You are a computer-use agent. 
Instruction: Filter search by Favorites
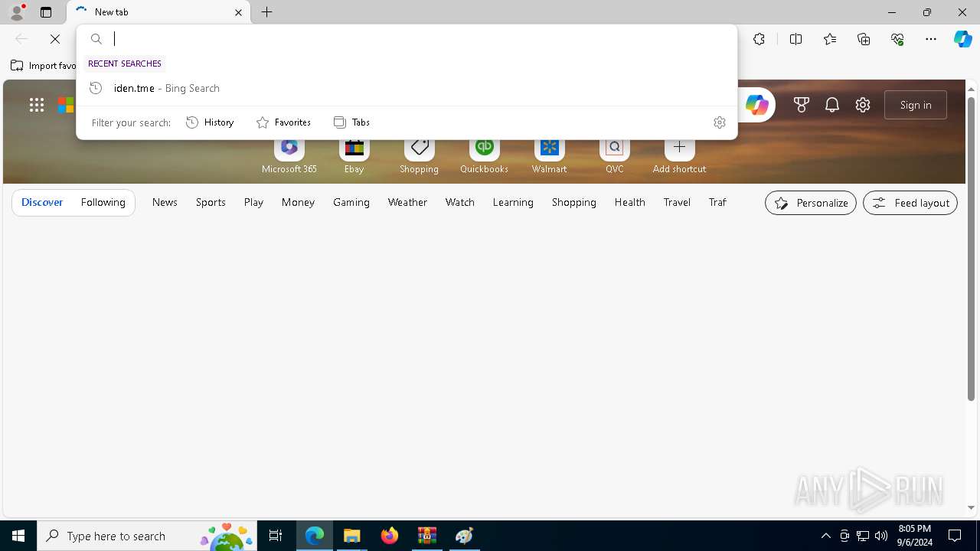pyautogui.click(x=283, y=122)
